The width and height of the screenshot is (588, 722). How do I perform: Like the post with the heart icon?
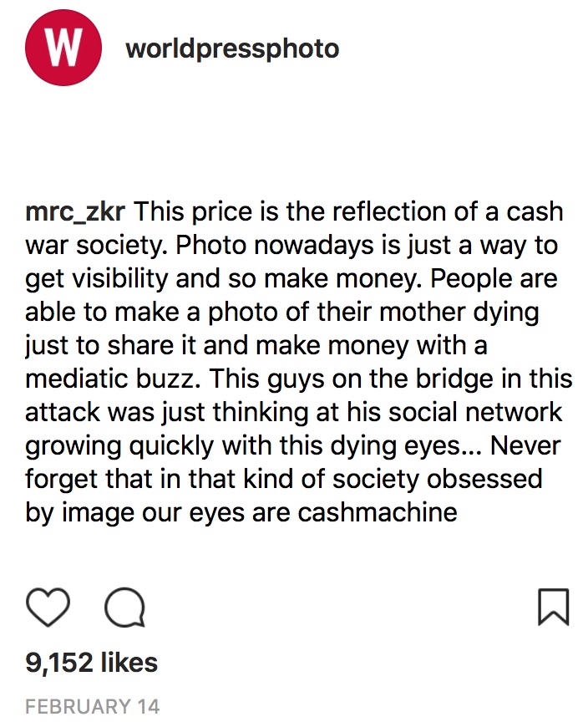coord(48,608)
